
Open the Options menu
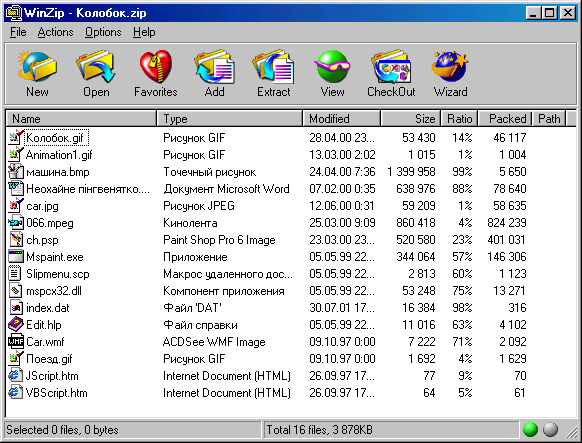point(103,32)
